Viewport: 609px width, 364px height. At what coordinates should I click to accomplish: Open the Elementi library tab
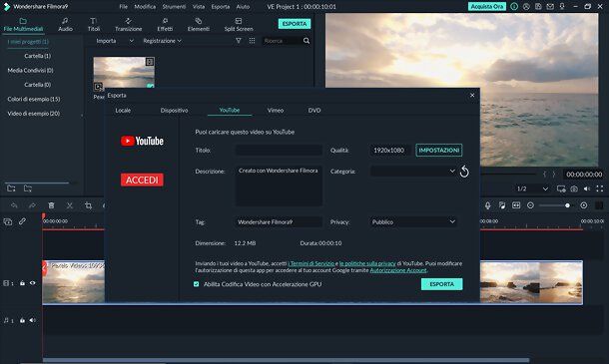click(198, 25)
